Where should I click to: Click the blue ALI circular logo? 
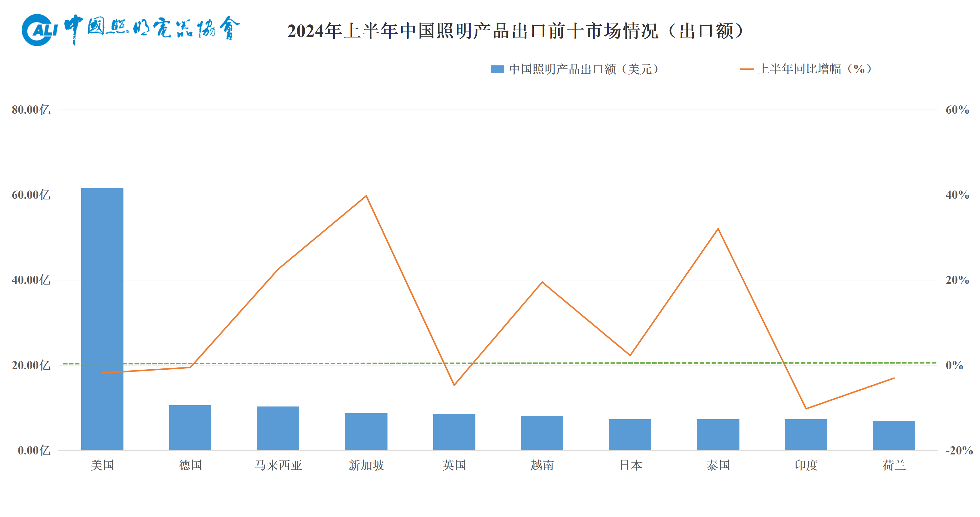[x=39, y=30]
